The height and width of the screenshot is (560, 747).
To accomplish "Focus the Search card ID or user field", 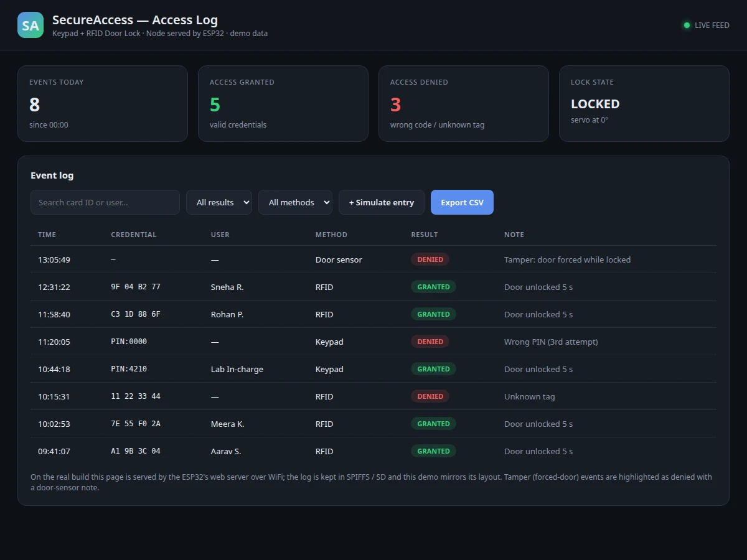I will click(105, 202).
